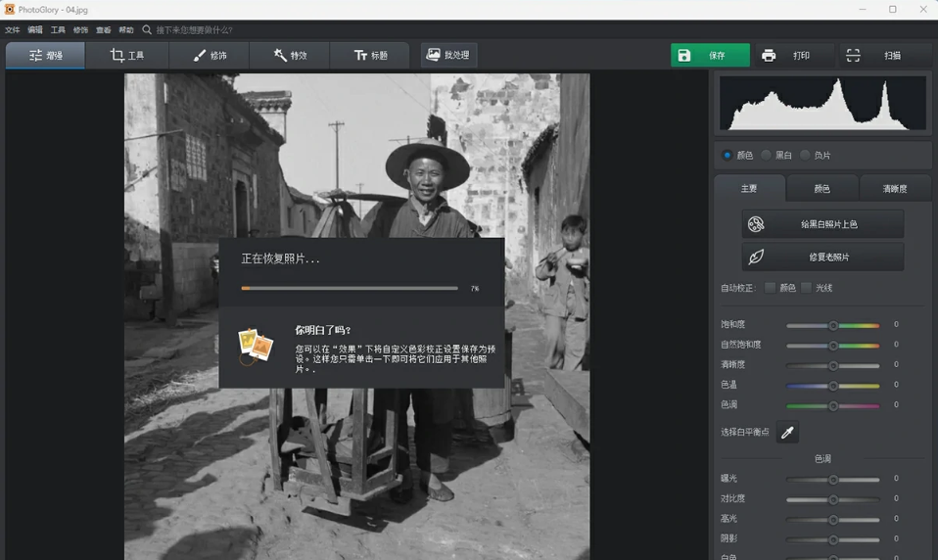Viewport: 938px width, 560px height.
Task: Click the 正在恢复照片 status text
Action: [x=280, y=258]
